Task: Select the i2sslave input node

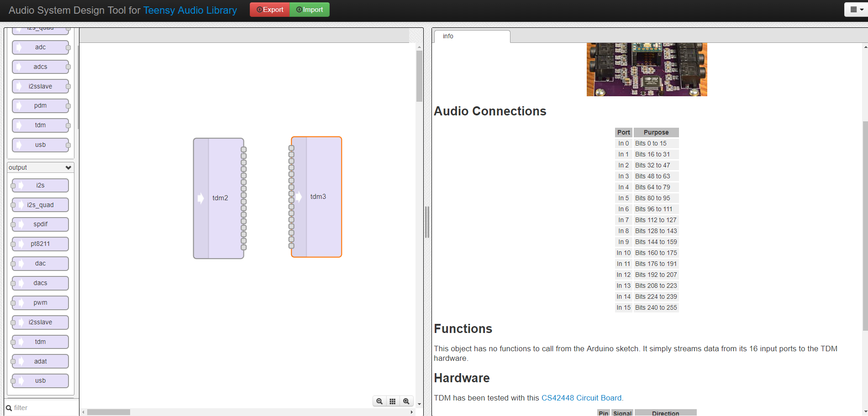Action: (x=41, y=86)
